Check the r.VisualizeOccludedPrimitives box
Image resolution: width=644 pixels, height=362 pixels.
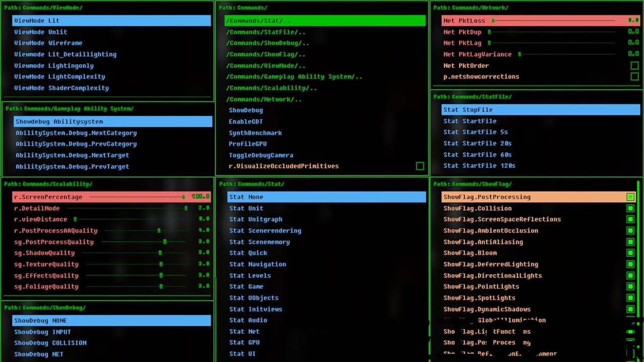point(420,166)
